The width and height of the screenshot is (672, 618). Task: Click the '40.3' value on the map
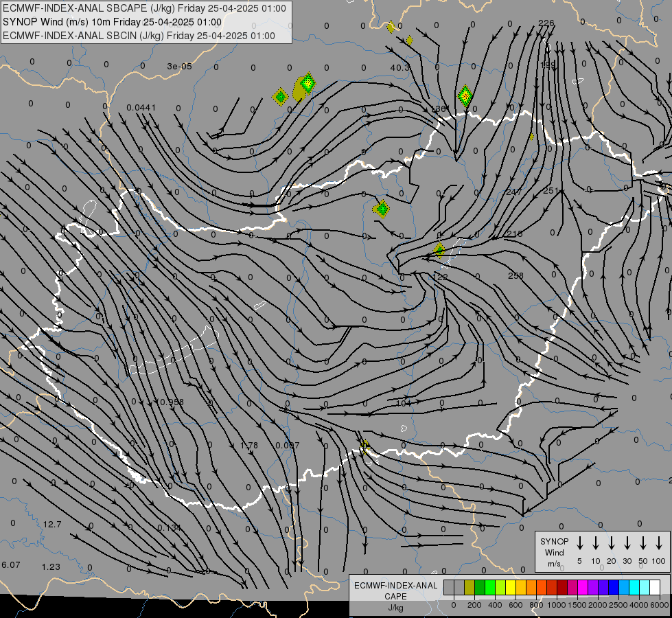click(400, 68)
